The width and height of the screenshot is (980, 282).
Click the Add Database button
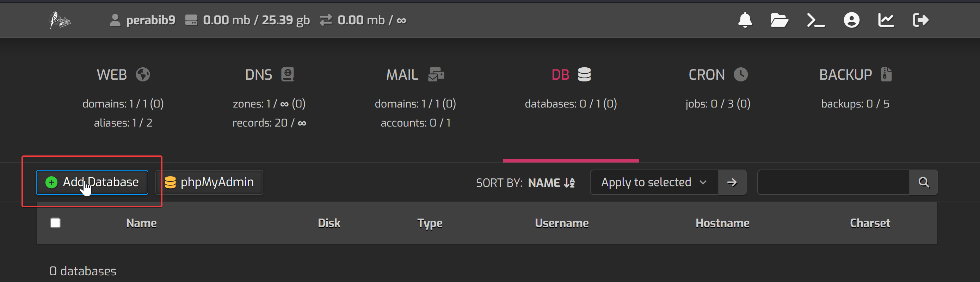click(92, 182)
